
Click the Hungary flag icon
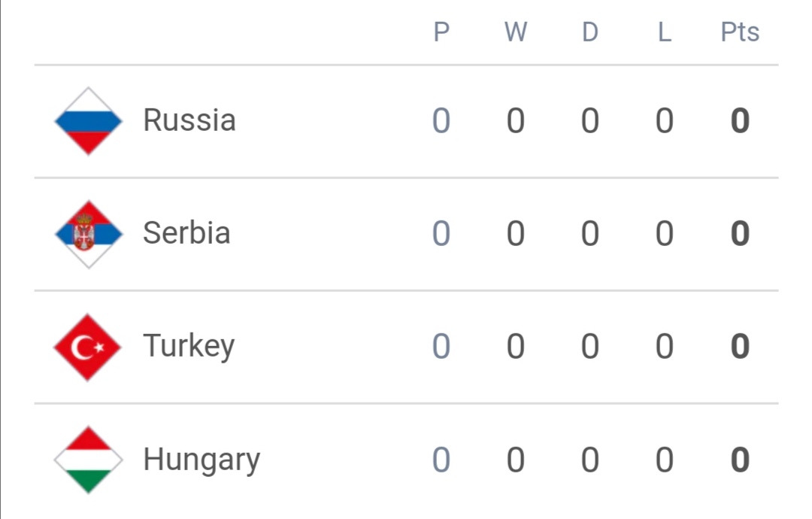click(88, 460)
